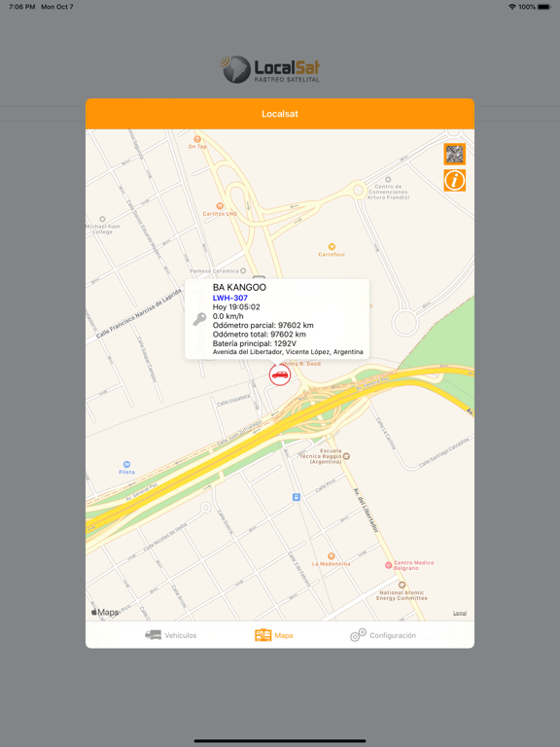560x747 pixels.
Task: Click 'Batería principal: 1292V' text
Action: [255, 343]
